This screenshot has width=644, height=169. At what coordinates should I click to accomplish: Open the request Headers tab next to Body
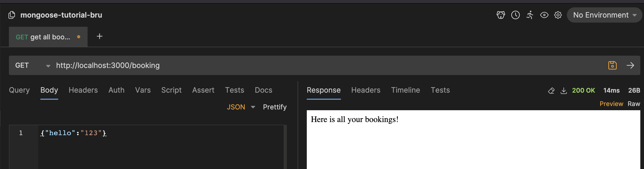coord(83,90)
